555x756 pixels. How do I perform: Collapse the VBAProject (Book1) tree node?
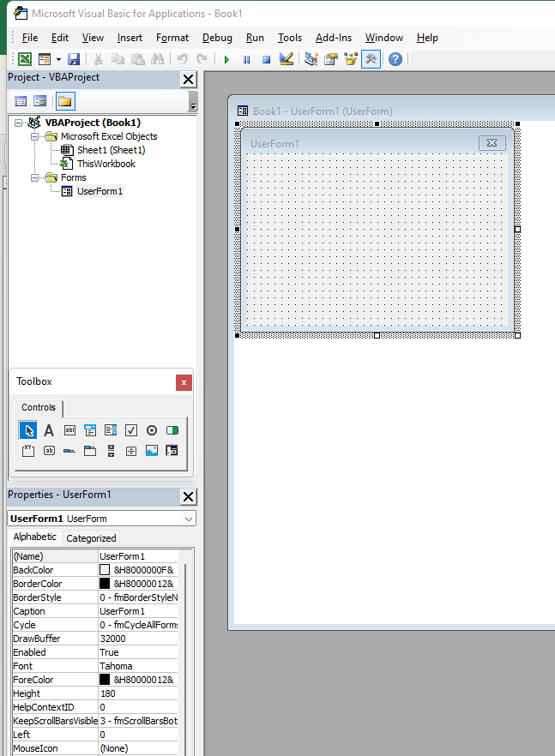(18, 123)
